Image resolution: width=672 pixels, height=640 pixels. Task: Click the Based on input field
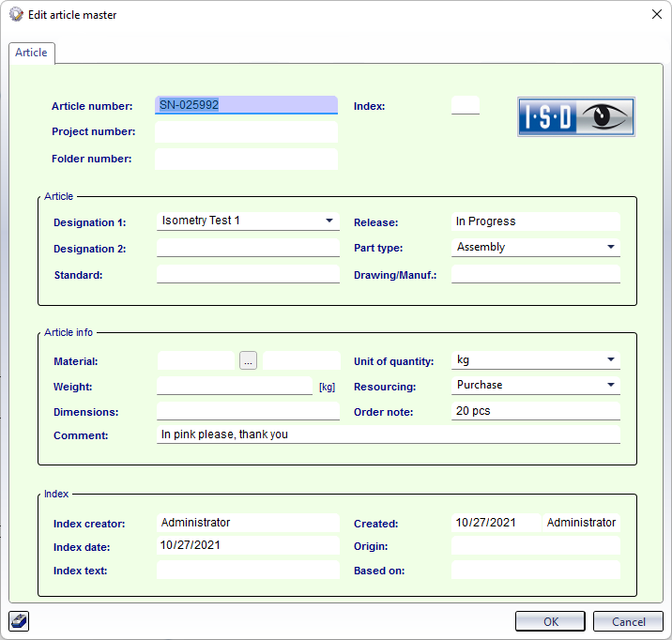[536, 571]
